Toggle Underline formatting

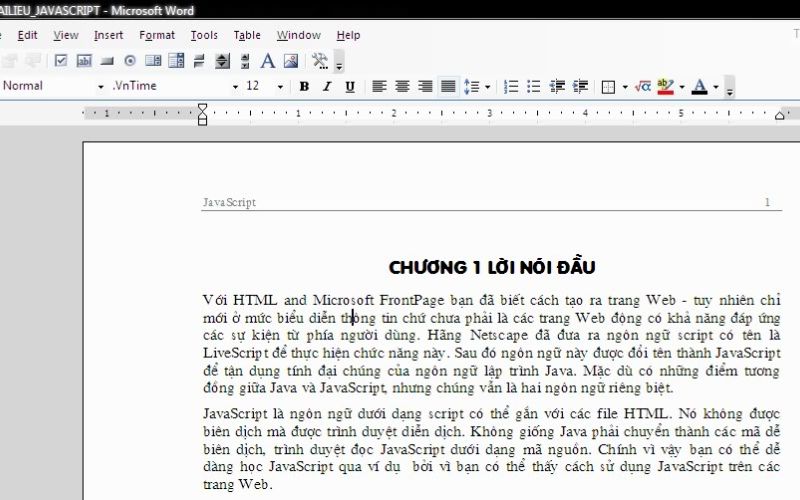(x=350, y=86)
